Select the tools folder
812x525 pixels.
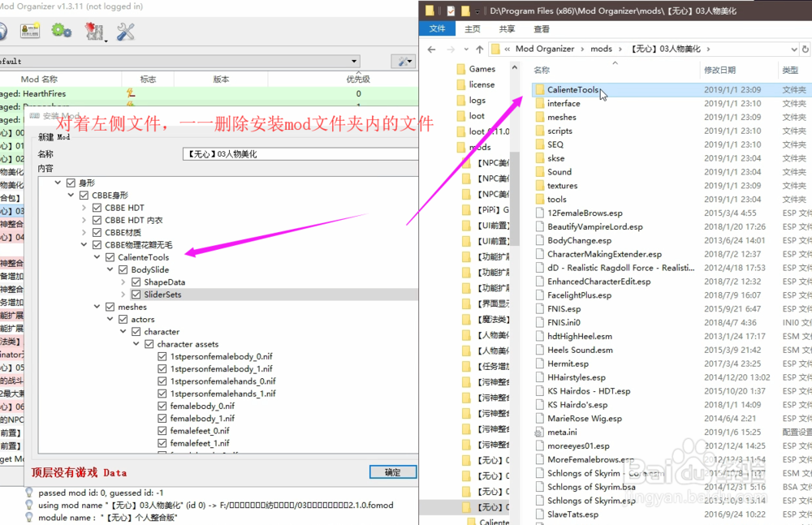557,200
